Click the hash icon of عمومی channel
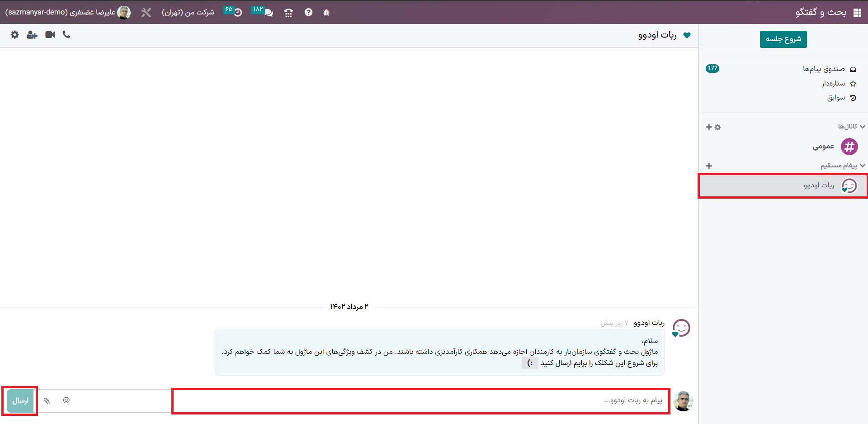Screen dimensions: 868x424 click(849, 147)
